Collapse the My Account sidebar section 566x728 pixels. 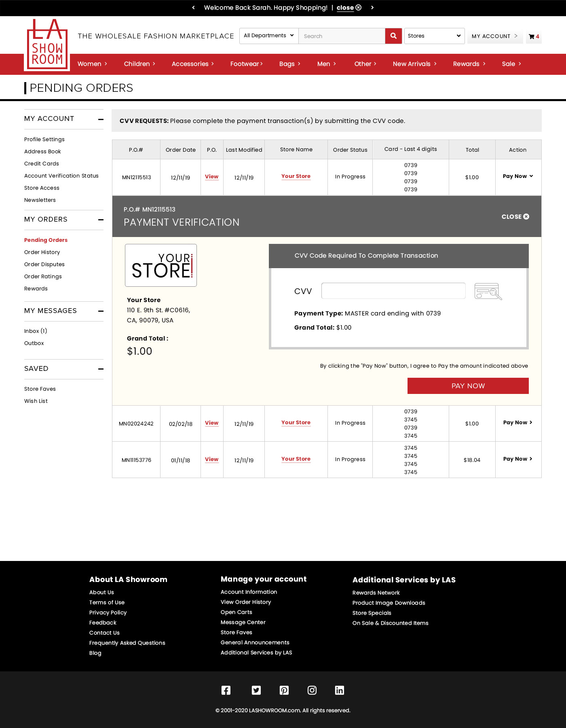tap(101, 119)
